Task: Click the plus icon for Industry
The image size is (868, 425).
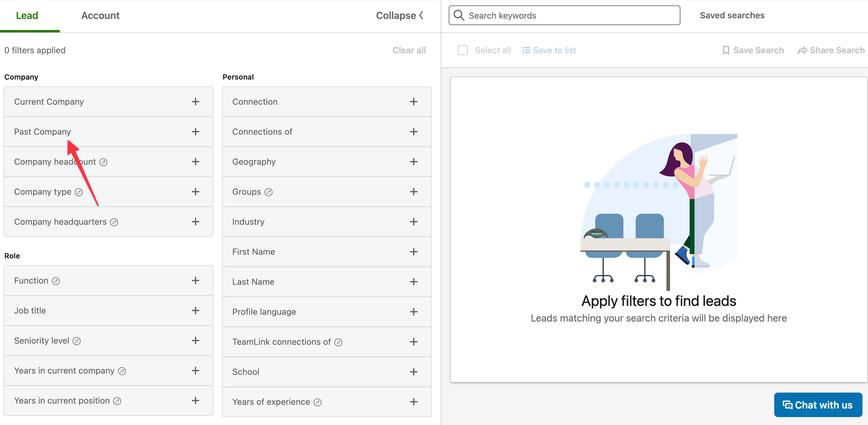Action: click(414, 222)
